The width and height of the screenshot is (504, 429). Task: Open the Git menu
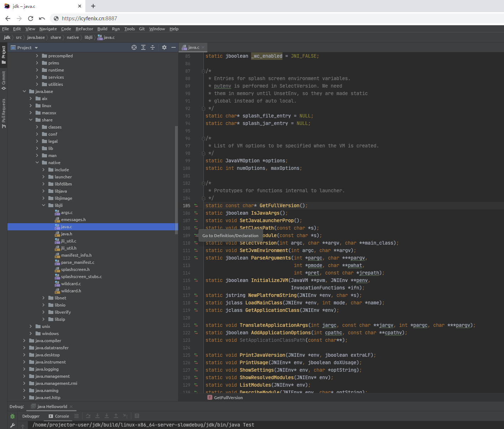[142, 29]
